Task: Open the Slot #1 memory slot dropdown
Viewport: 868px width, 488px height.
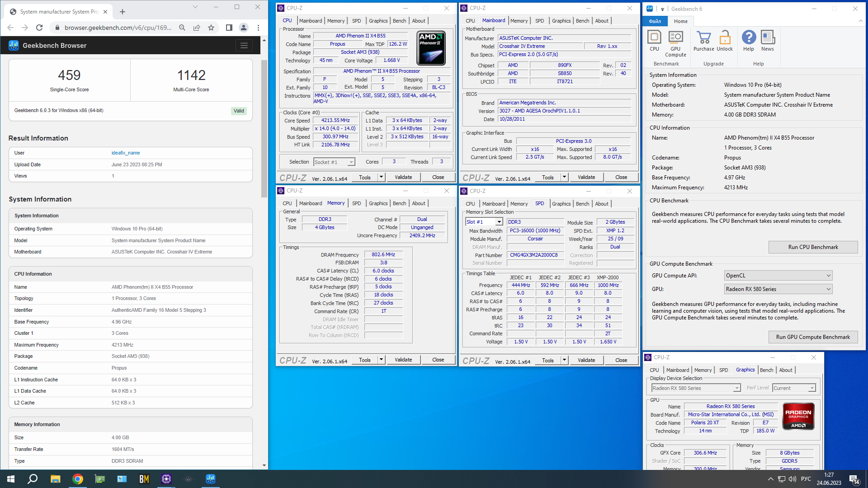Action: point(499,222)
